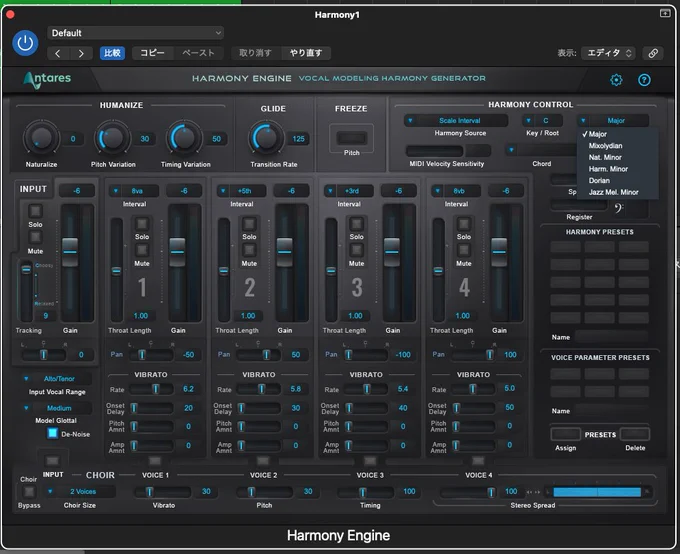Select Mixolydian from the scale menu
This screenshot has width=680, height=554.
click(618, 146)
